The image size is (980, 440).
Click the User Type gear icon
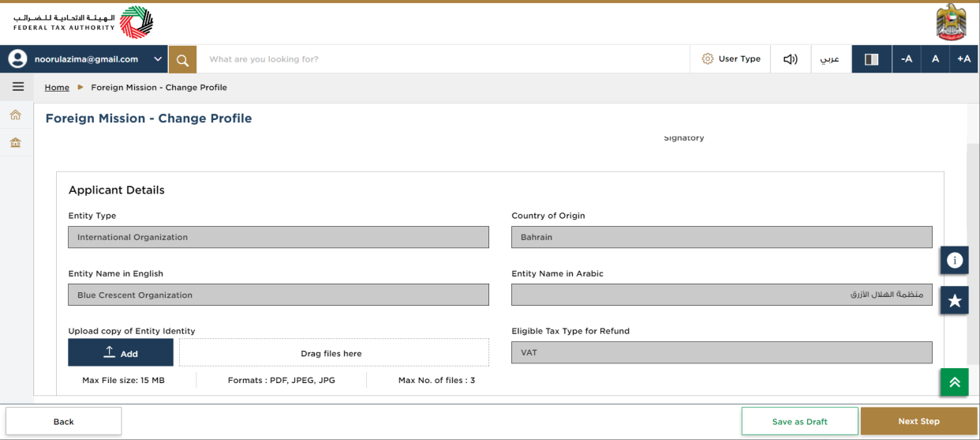pos(708,59)
